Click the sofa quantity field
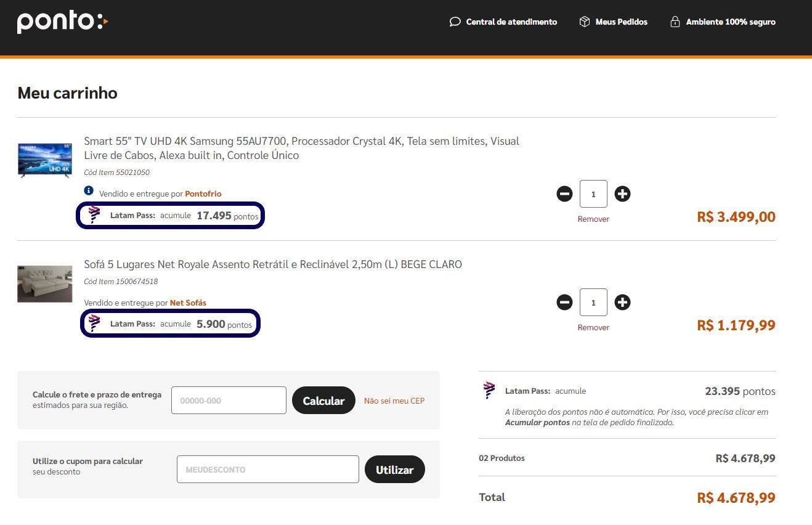 point(593,303)
